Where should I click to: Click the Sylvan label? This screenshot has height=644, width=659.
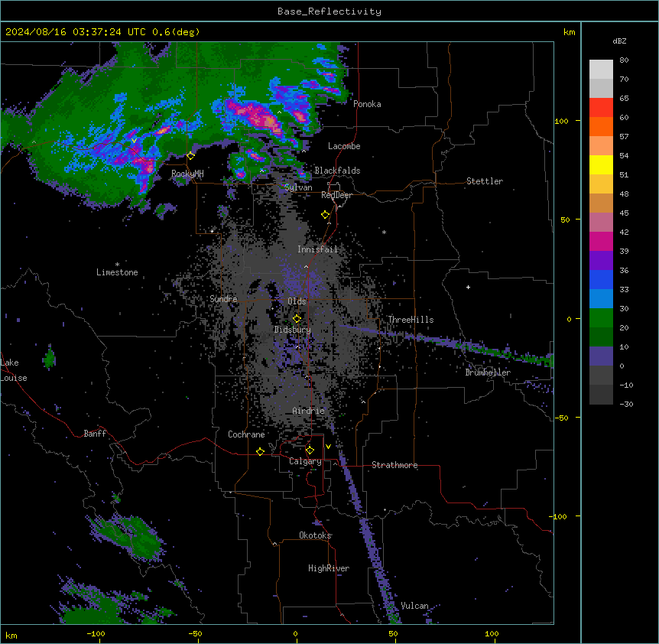[x=298, y=187]
